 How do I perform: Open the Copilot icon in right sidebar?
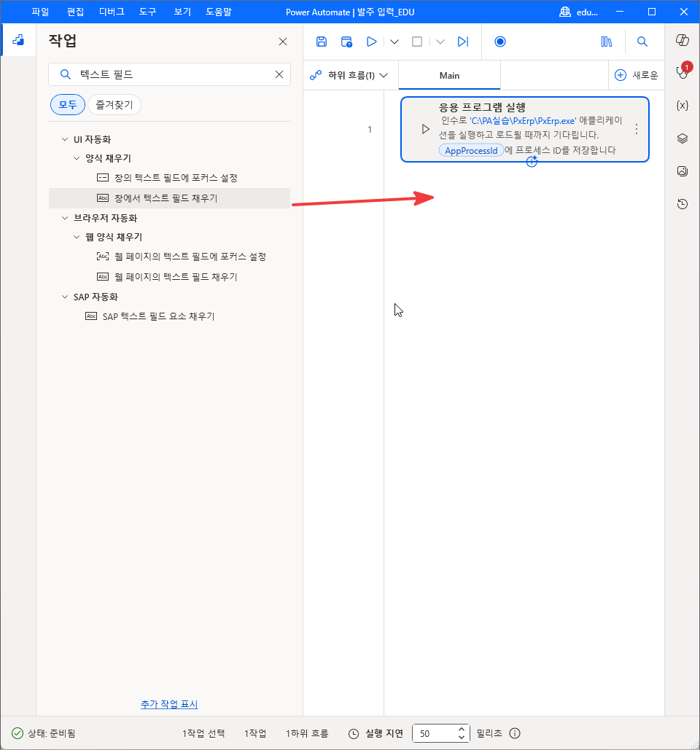point(682,40)
